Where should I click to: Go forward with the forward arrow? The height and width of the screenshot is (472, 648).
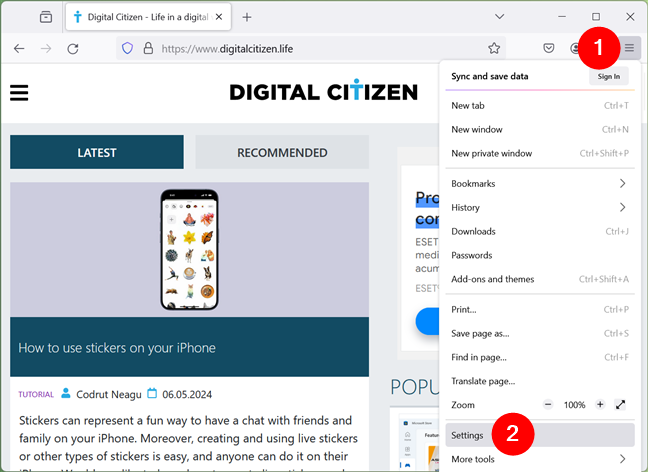(x=46, y=49)
